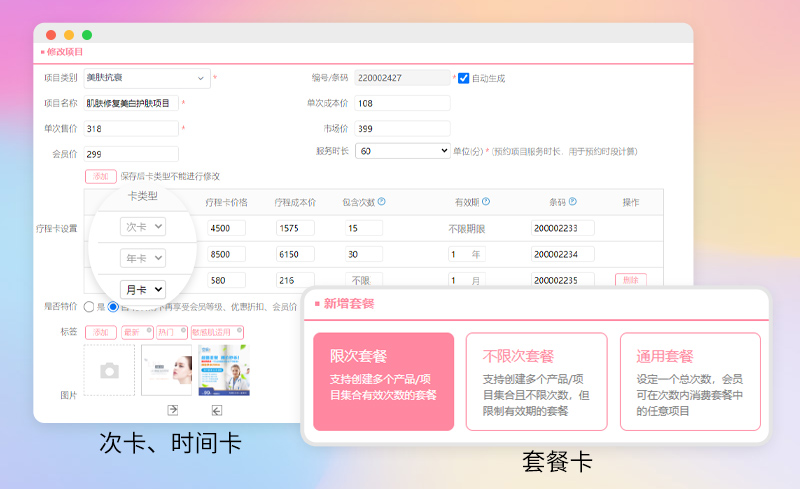Select the skincare woman product thumbnail
Viewport: 800px width, 489px height.
point(166,370)
